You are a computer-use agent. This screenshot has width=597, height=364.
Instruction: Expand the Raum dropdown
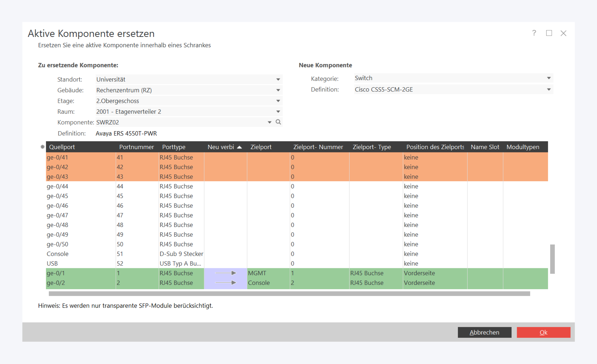point(278,111)
